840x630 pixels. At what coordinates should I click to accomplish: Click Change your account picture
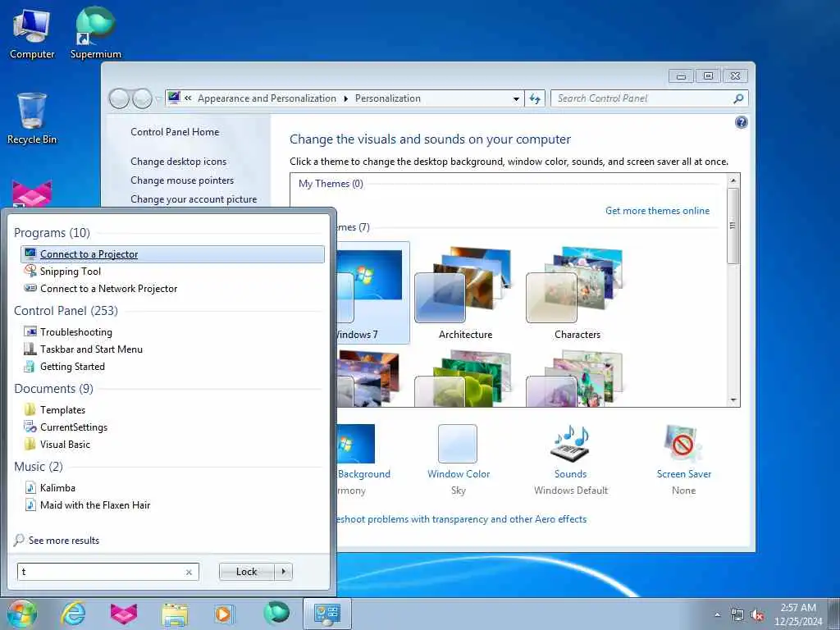click(194, 199)
